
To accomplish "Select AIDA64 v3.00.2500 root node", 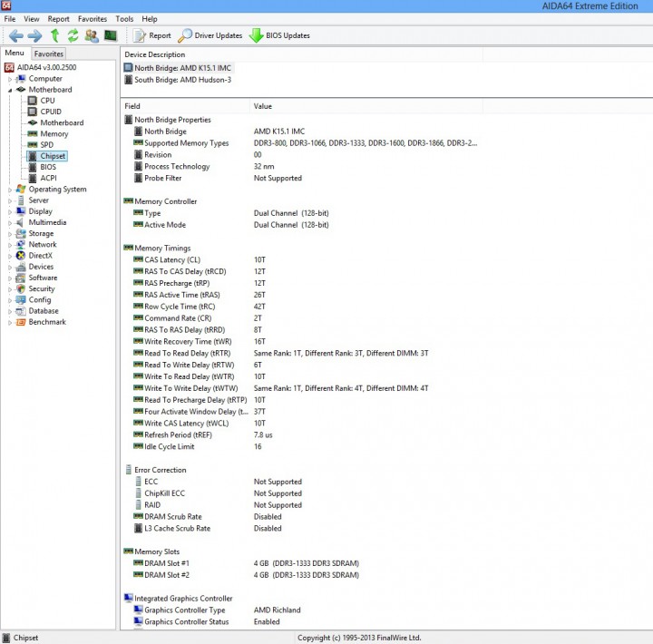I will pos(41,67).
